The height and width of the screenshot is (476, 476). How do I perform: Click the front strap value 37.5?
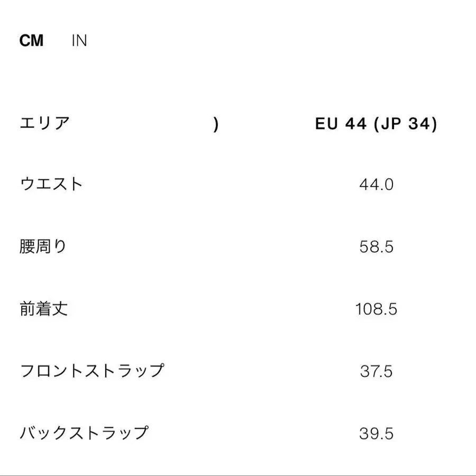pyautogui.click(x=376, y=371)
